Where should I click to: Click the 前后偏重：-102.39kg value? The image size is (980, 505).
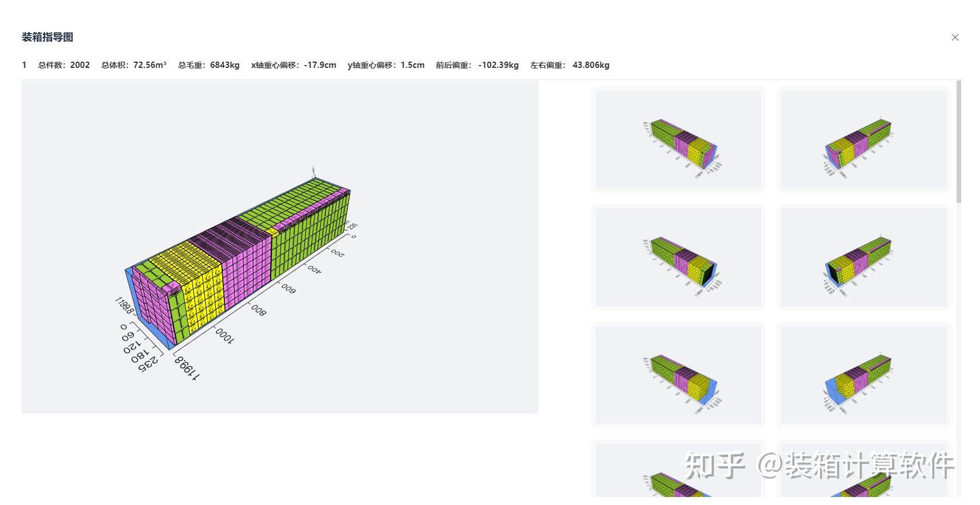477,65
